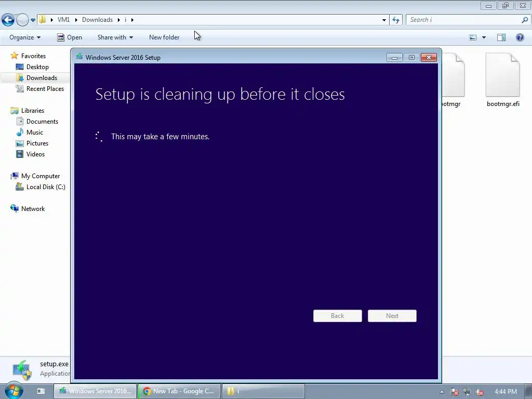Expand arrow after Downloads in breadcrumb

click(x=119, y=20)
